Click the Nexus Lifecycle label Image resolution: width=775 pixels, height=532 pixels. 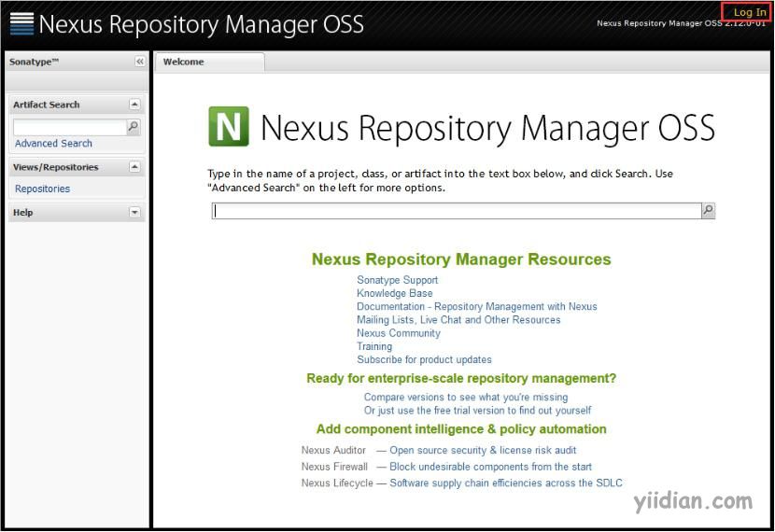[x=337, y=483]
